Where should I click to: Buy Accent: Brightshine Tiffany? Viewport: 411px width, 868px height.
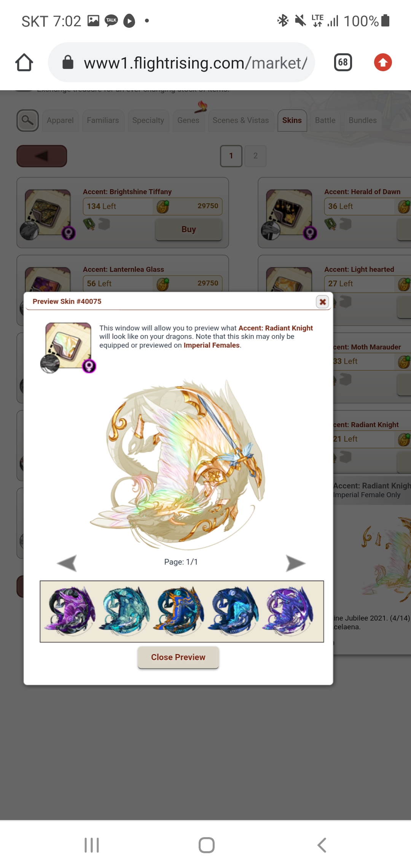coord(189,229)
